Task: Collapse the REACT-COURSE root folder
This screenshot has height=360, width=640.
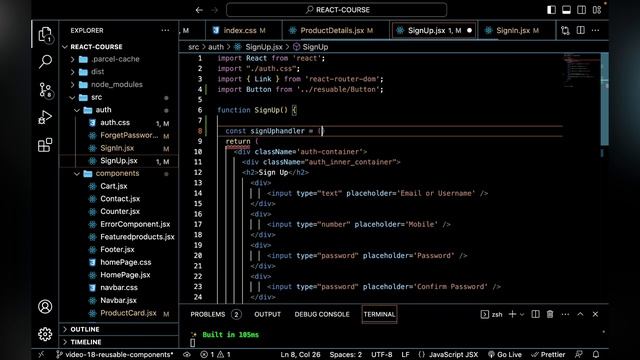Action: (65, 47)
